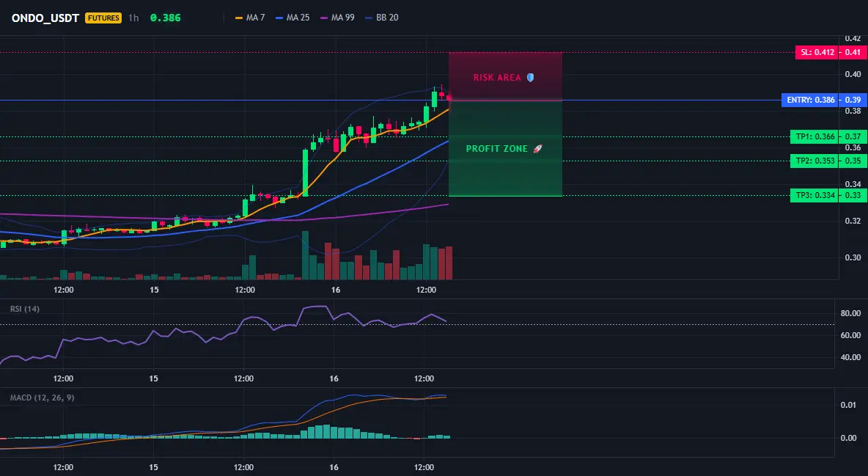
Task: Click the TP1: 0.366 target label
Action: point(815,137)
